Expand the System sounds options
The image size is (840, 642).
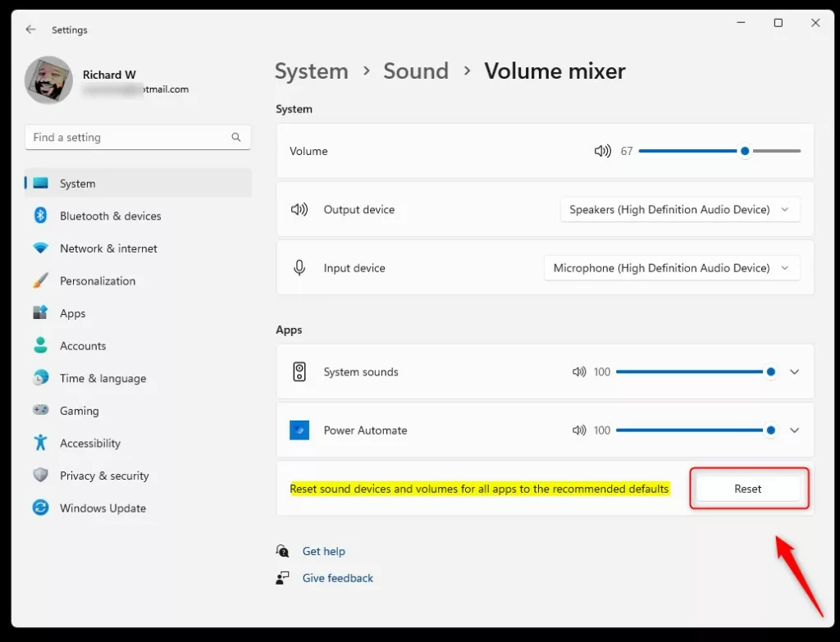pyautogui.click(x=794, y=371)
